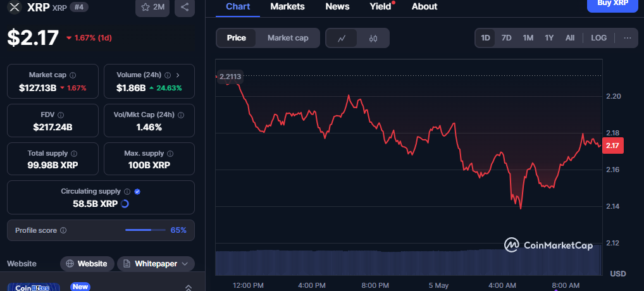The width and height of the screenshot is (644, 291).
Task: Click the 58.5B XRP circulating value
Action: click(96, 204)
